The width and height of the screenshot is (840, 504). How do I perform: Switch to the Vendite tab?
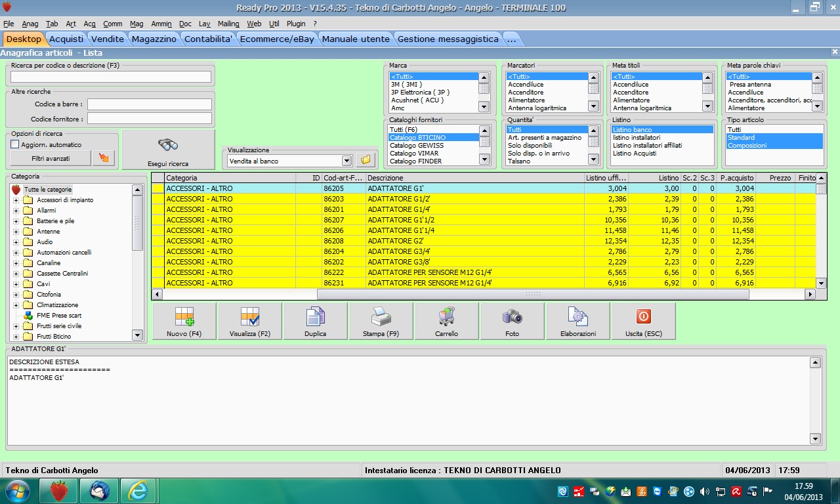[107, 39]
